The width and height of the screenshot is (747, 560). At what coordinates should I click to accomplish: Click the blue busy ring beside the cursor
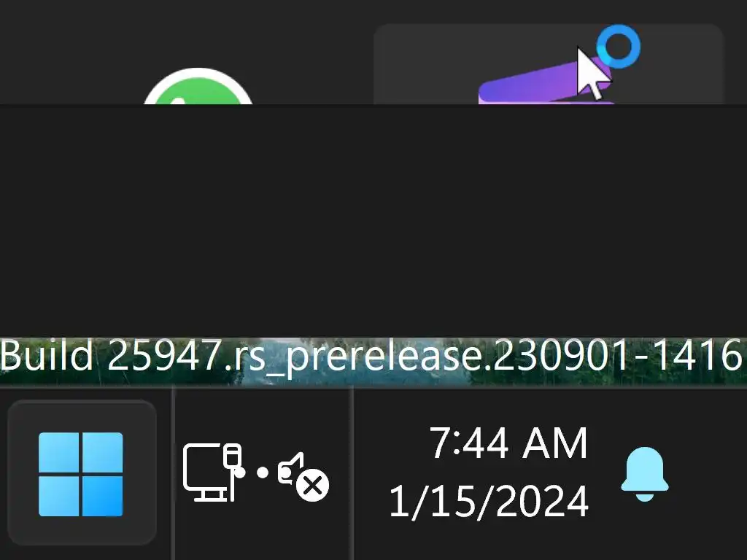[x=619, y=47]
